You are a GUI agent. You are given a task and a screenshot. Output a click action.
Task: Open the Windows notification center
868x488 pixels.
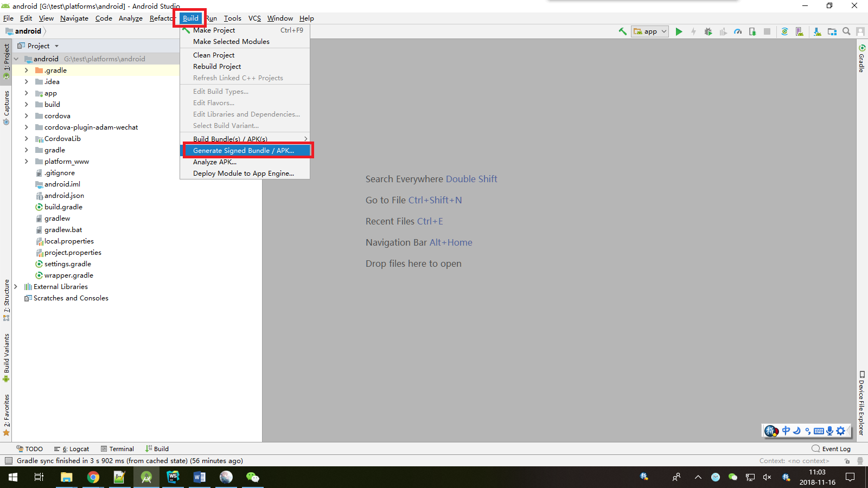[850, 477]
